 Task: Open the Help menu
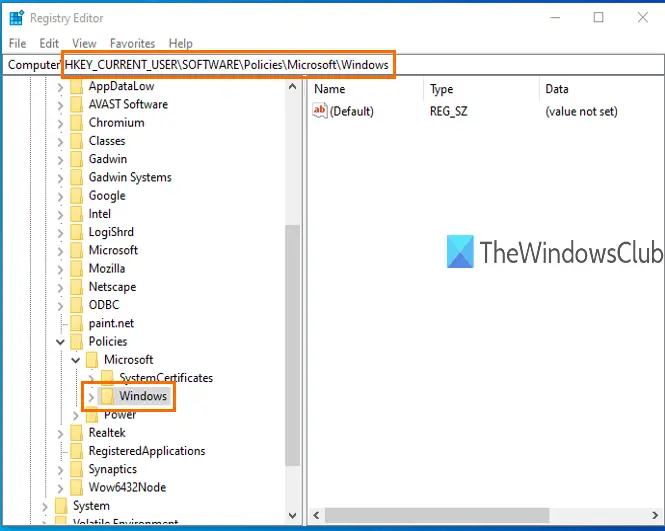(181, 43)
